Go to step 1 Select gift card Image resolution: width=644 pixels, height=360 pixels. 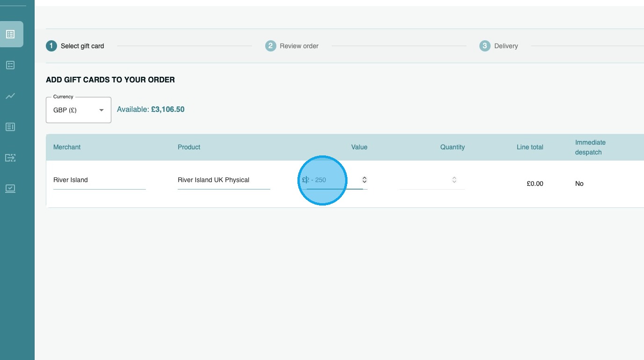point(75,46)
